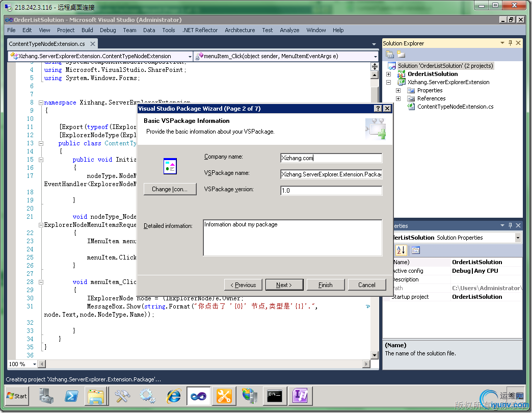Click editor vertical scrollbar down arrow

pyautogui.click(x=375, y=355)
